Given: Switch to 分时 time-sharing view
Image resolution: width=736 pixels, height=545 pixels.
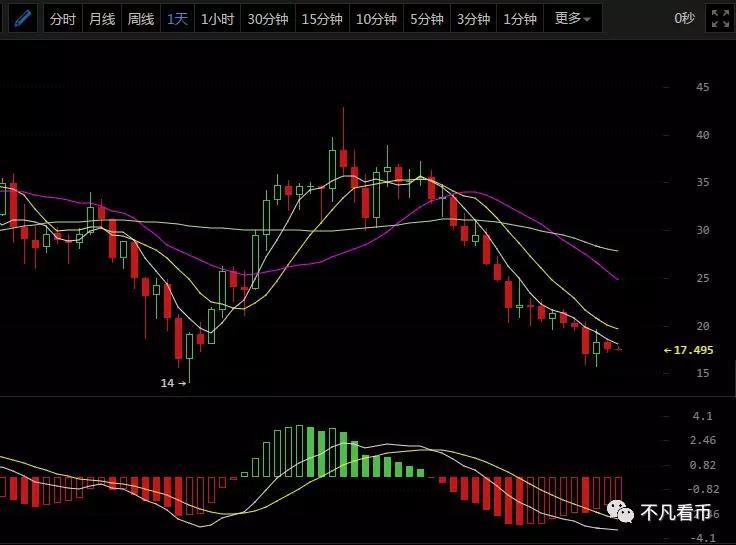Looking at the screenshot, I should [x=62, y=19].
